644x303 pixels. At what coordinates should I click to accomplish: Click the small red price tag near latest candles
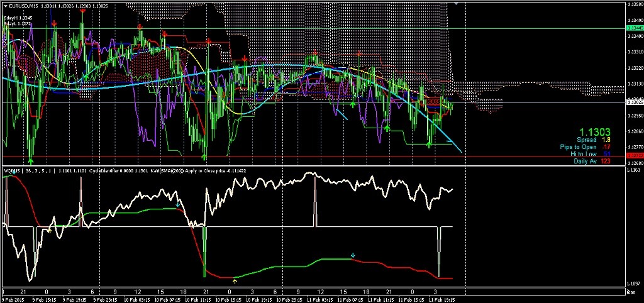click(x=433, y=101)
